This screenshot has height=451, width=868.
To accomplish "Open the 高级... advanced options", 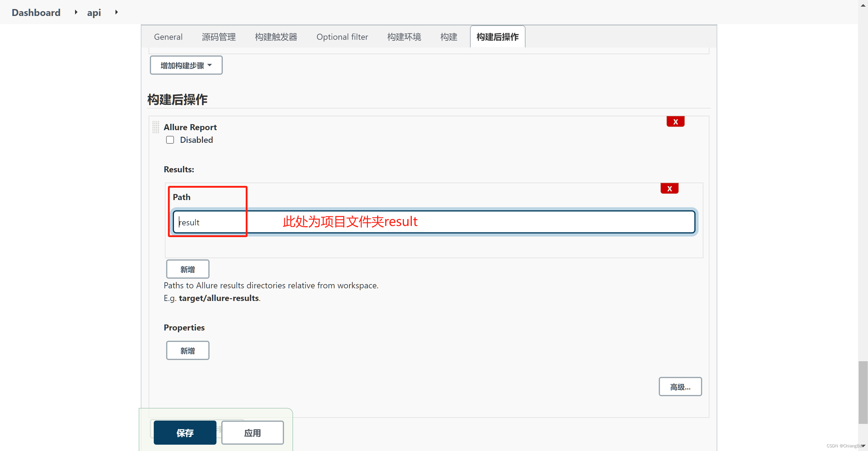I will (x=680, y=387).
